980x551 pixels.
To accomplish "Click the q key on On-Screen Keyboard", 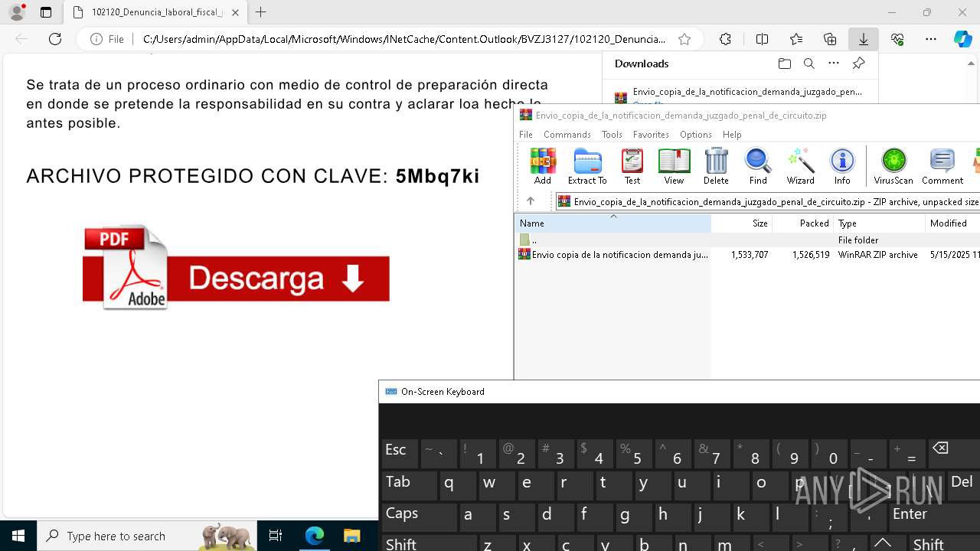I will tap(457, 486).
